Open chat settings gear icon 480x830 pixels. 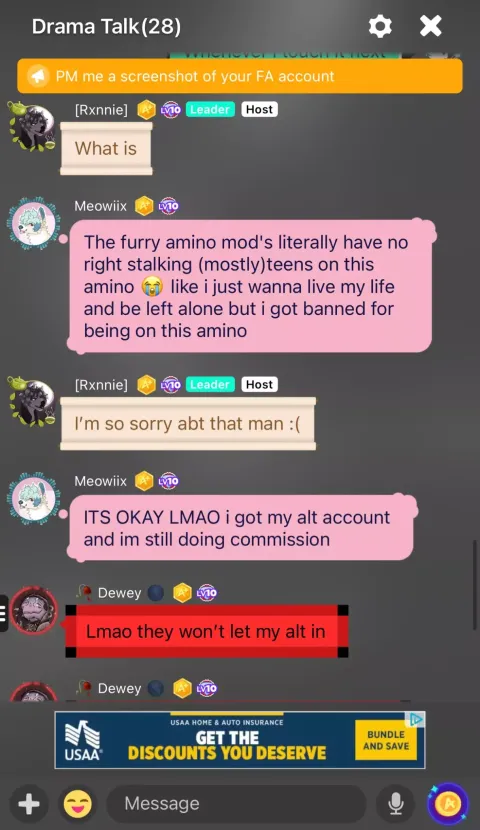pyautogui.click(x=380, y=26)
